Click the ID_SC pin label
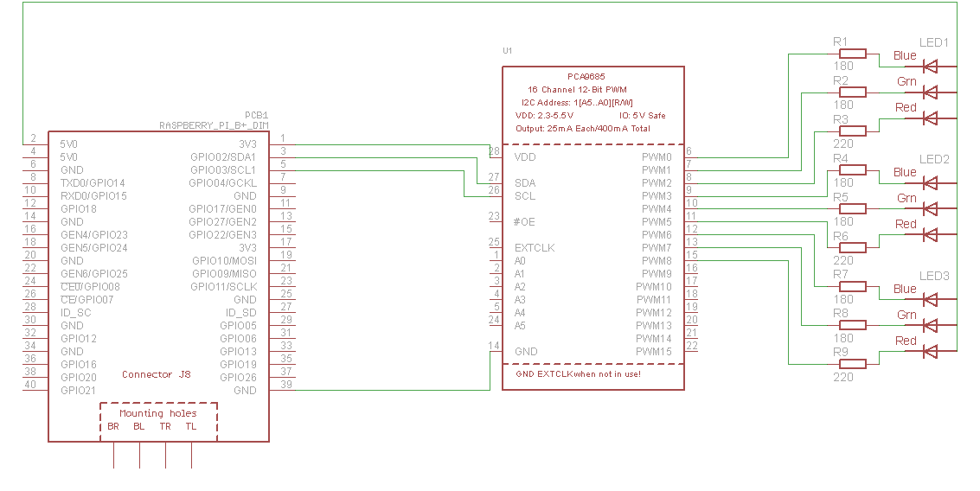This screenshot has width=980, height=491. point(75,312)
